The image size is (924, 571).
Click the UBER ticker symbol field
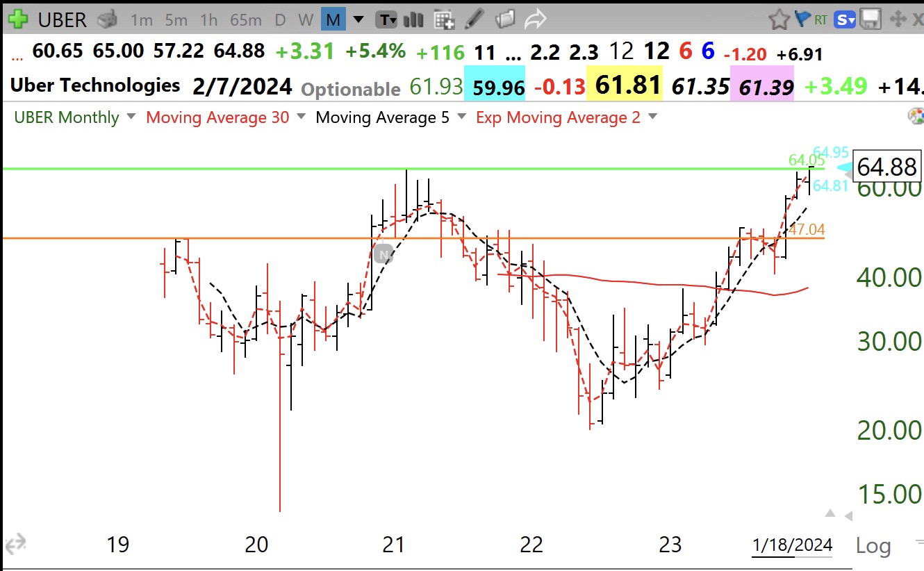(63, 19)
